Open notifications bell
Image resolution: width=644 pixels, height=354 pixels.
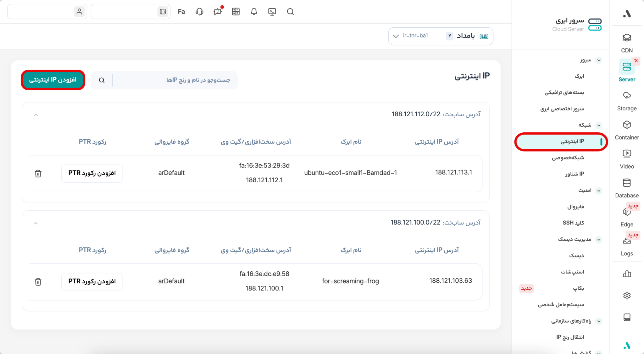tap(254, 12)
